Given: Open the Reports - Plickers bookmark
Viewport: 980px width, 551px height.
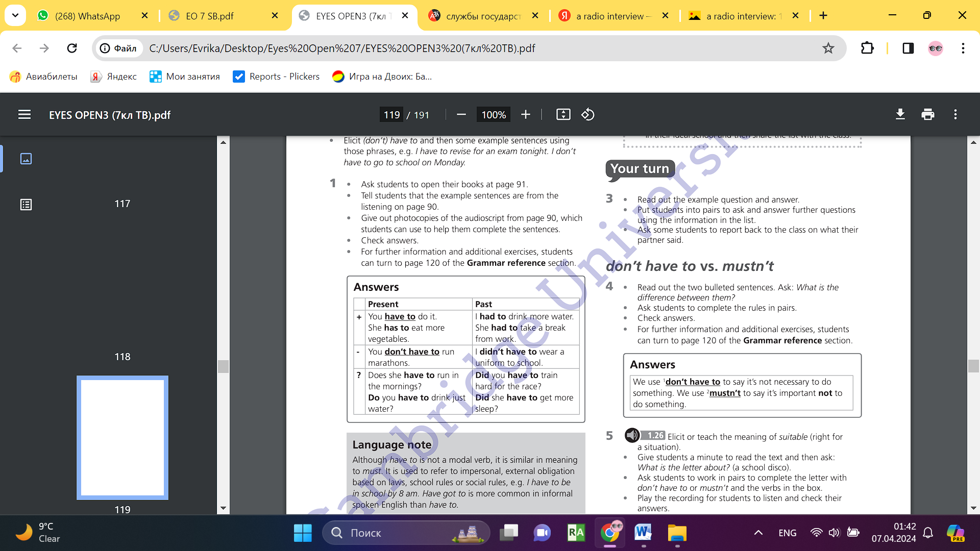Looking at the screenshot, I should (276, 77).
